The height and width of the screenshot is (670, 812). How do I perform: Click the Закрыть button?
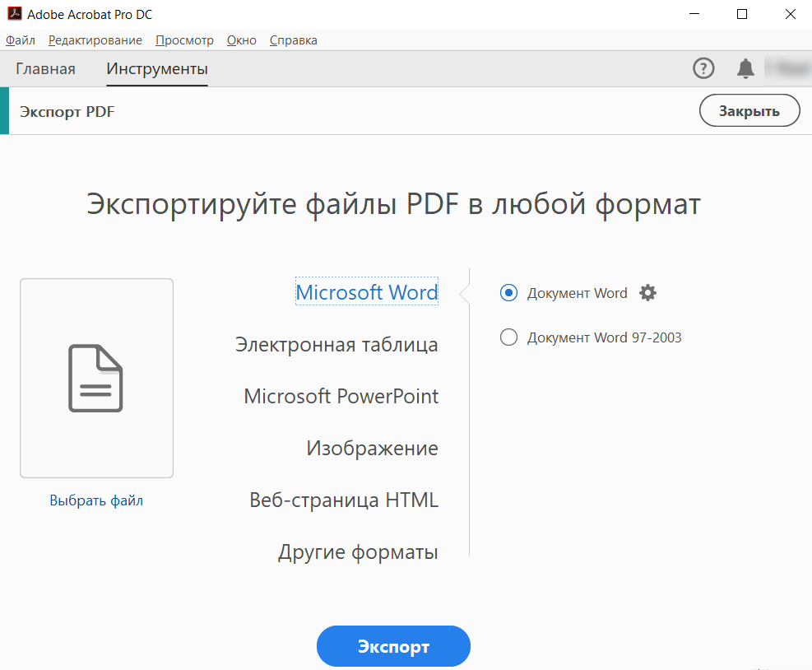click(749, 111)
